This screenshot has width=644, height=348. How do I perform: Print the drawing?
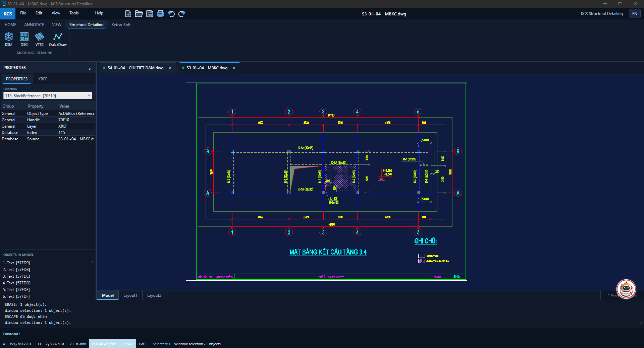[x=160, y=14]
